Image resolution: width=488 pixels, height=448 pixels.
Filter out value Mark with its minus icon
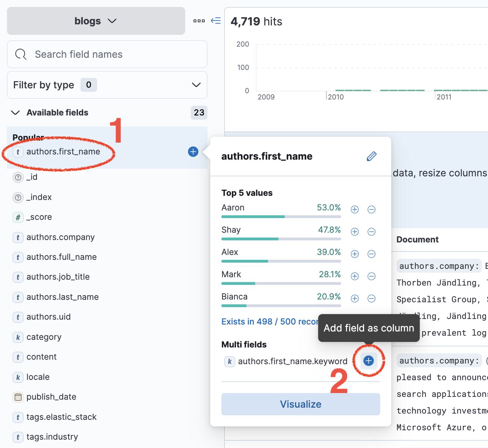click(x=371, y=276)
